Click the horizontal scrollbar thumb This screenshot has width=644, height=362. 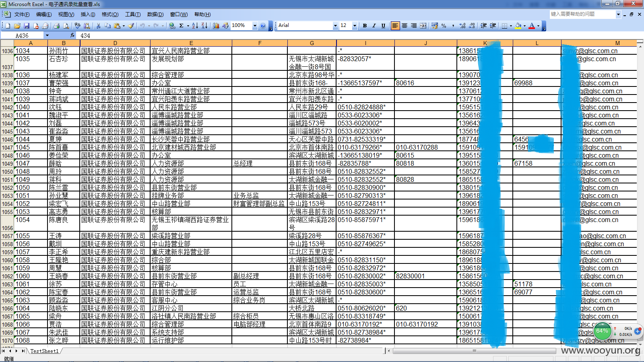[x=474, y=351]
